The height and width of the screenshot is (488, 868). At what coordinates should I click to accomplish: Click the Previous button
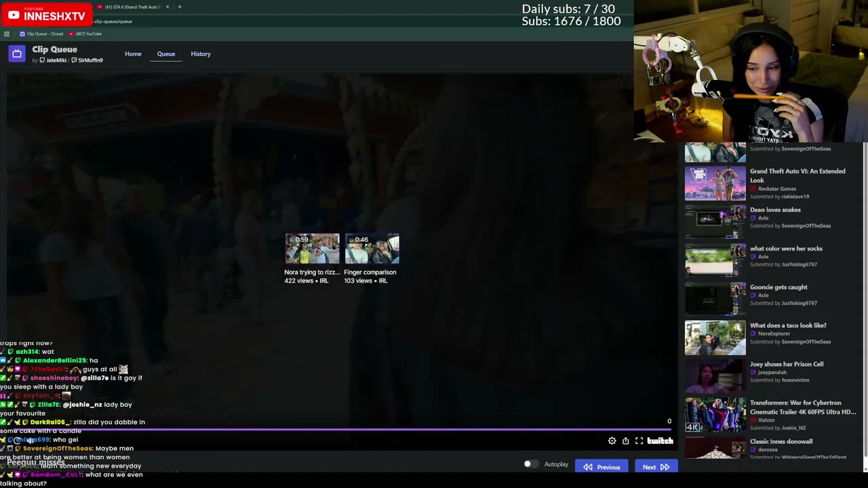(x=601, y=467)
